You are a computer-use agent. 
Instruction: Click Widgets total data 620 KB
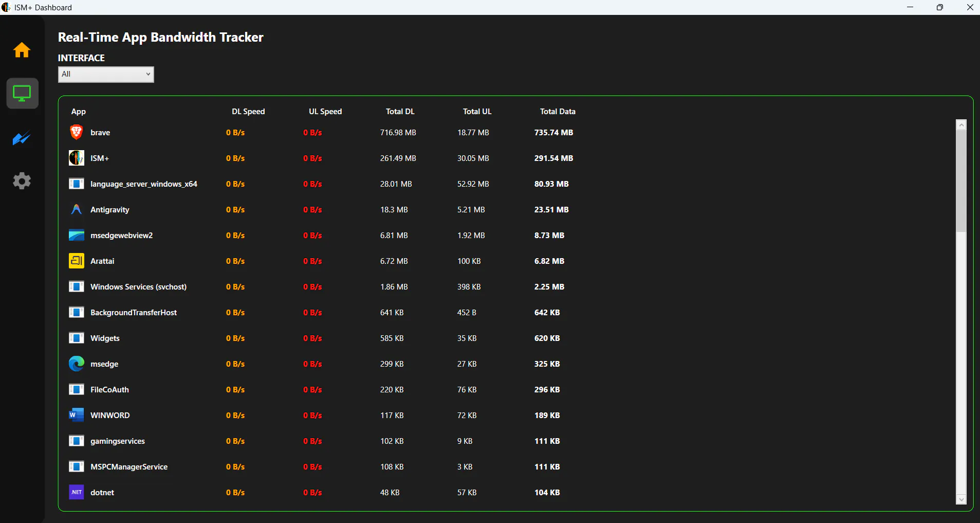(547, 338)
